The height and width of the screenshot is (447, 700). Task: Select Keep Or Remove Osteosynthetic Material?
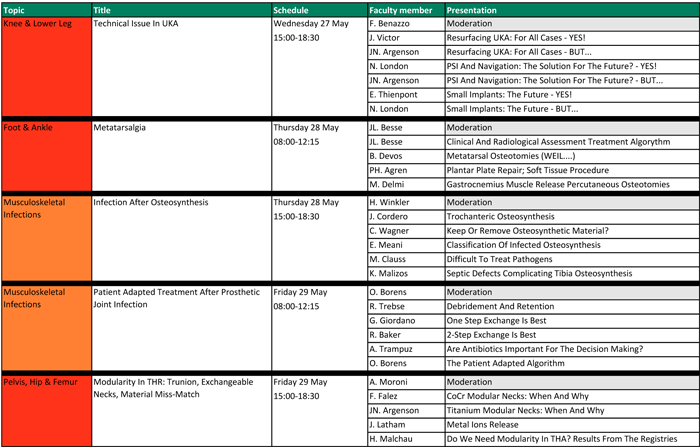(528, 231)
